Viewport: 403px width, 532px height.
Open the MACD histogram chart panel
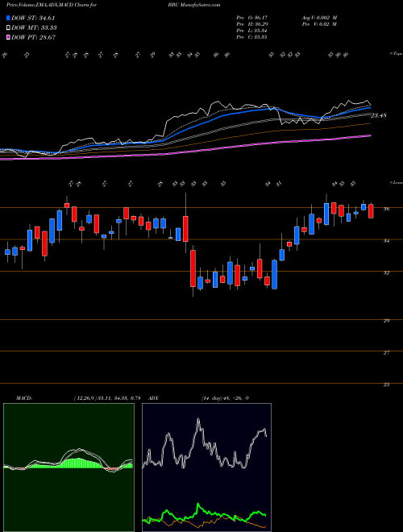point(69,468)
